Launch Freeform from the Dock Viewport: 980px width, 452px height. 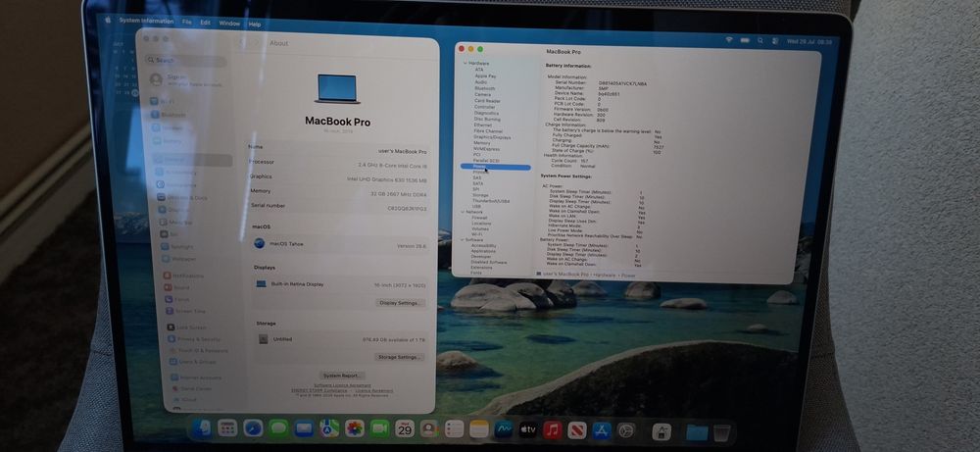pos(504,429)
